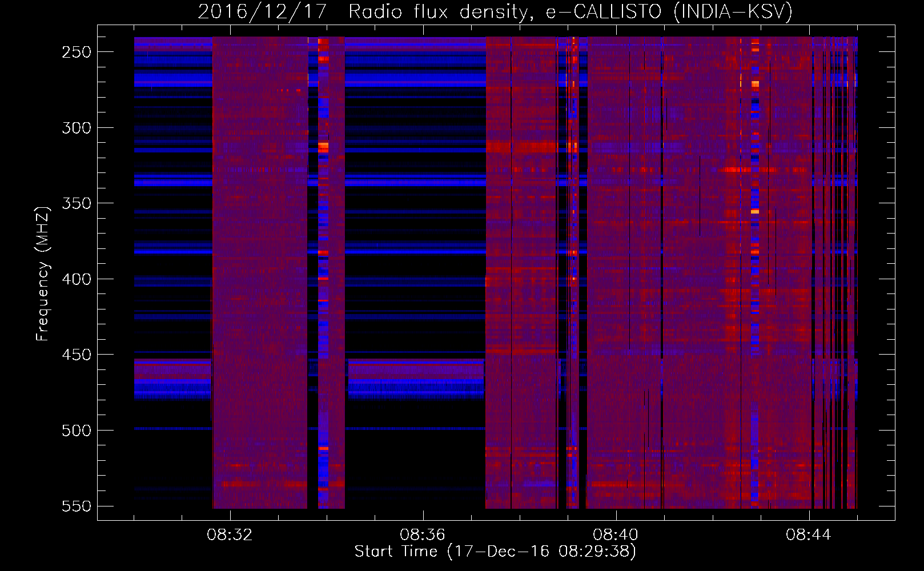Viewport: 924px width, 571px height.
Task: Click the 08:32 time tick label
Action: pos(230,535)
